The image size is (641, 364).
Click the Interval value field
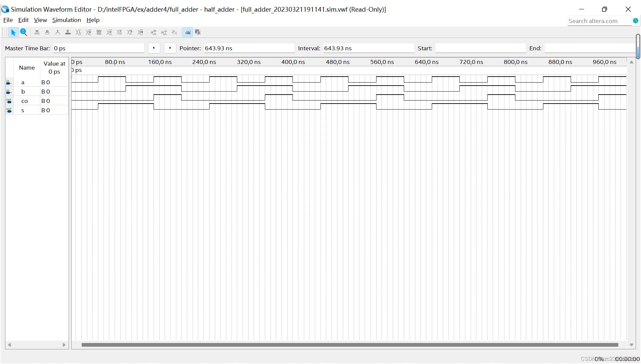(368, 48)
